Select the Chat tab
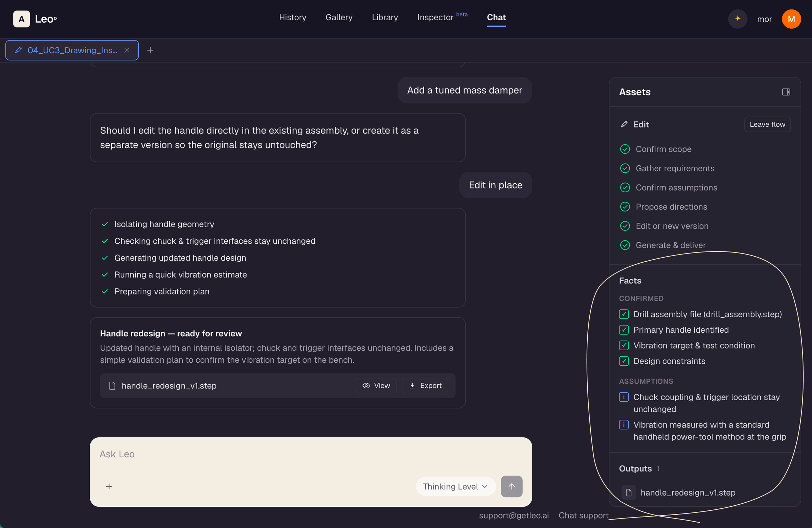Image resolution: width=812 pixels, height=528 pixels. pos(496,17)
